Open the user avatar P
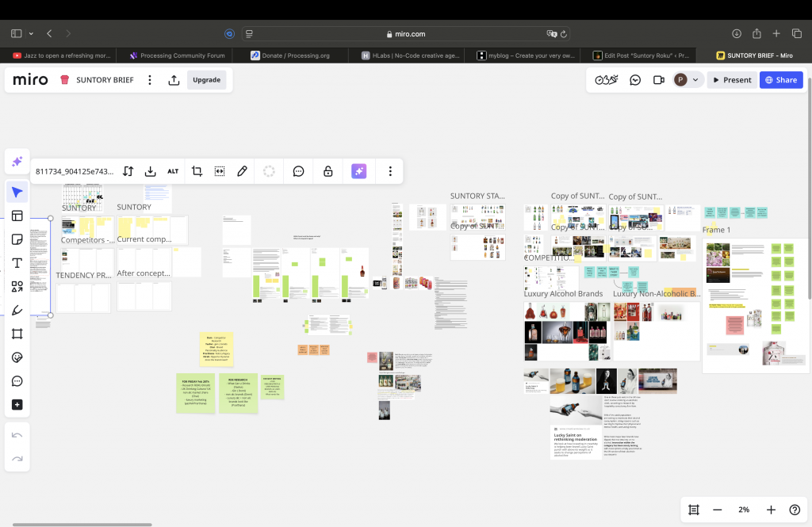Viewport: 812px width, 527px height. point(680,80)
